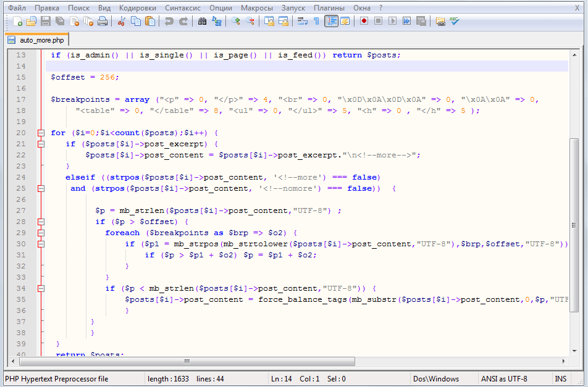The image size is (588, 387).
Task: Run the spell check ABC icon
Action: click(455, 21)
